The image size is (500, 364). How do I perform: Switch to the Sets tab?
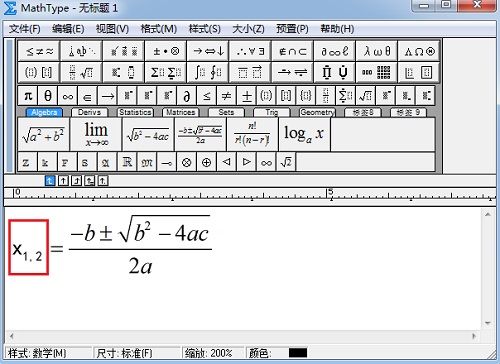click(x=226, y=112)
